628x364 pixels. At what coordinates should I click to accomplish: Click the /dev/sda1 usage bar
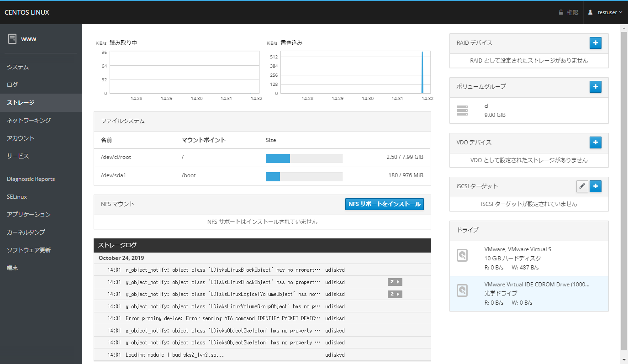[304, 176]
